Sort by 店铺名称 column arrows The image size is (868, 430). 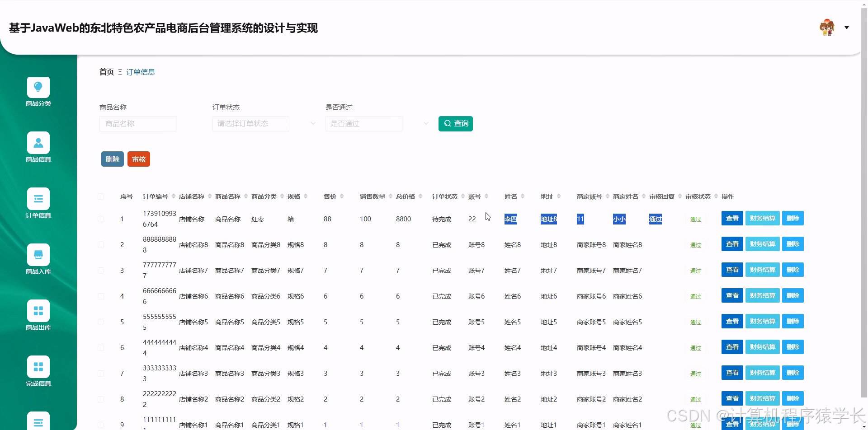click(209, 196)
